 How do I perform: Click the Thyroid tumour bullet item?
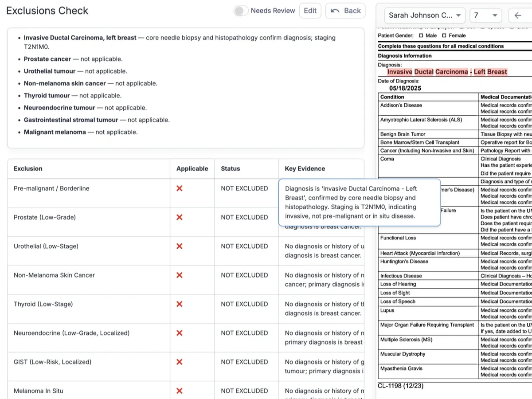(x=73, y=95)
